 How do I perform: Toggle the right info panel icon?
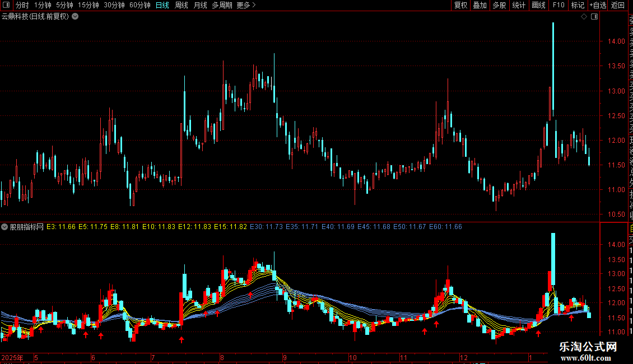click(594, 17)
